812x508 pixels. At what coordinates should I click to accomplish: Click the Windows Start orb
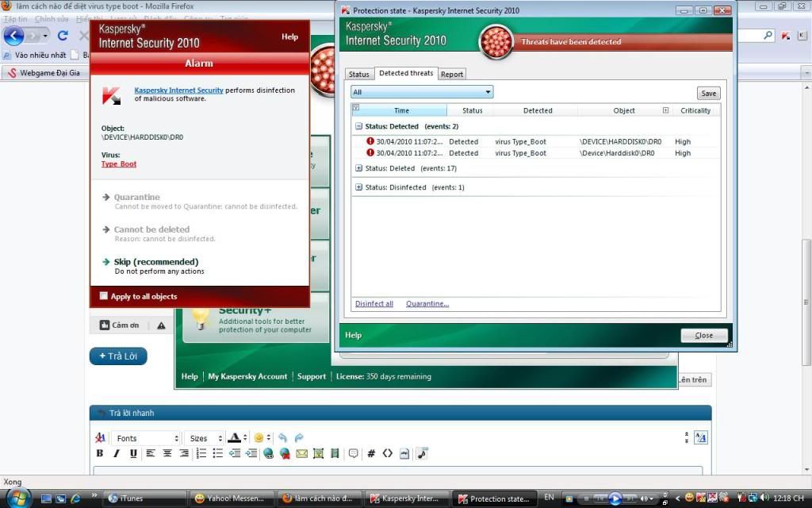coord(18,498)
